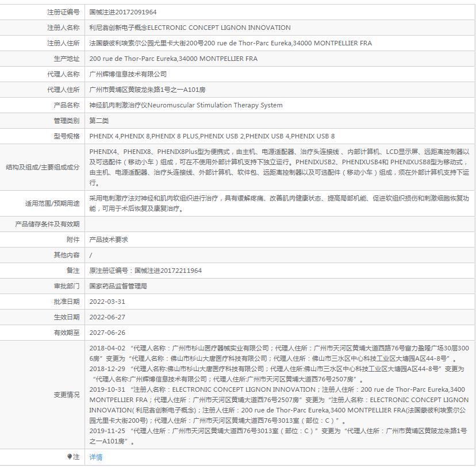
Task: Click registration number 国械注进20172091964
Action: pos(123,11)
